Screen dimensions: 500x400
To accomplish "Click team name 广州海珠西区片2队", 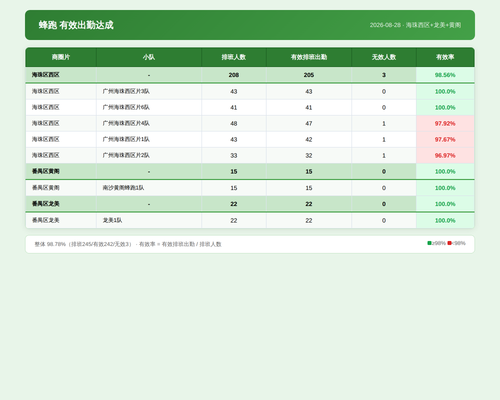I will coord(126,155).
